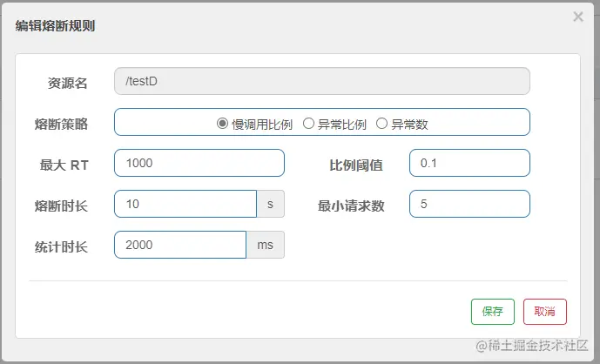Screen dimensions: 600x364
Task: Click the 熔断时长 label
Action: tap(61, 206)
